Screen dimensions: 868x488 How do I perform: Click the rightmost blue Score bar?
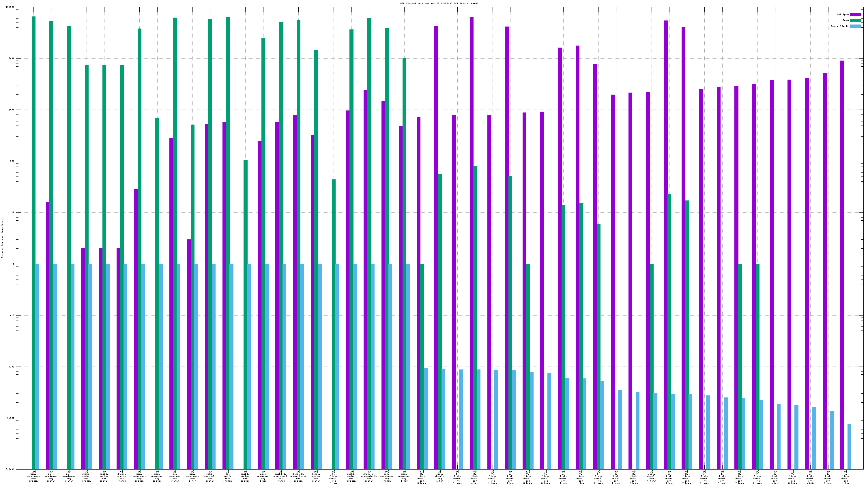point(849,446)
